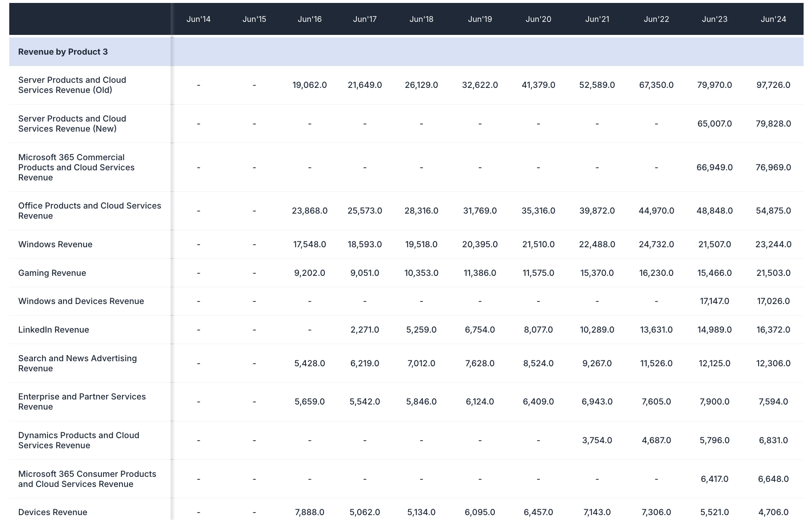
Task: Click the Windows Revenue row label
Action: tap(55, 244)
